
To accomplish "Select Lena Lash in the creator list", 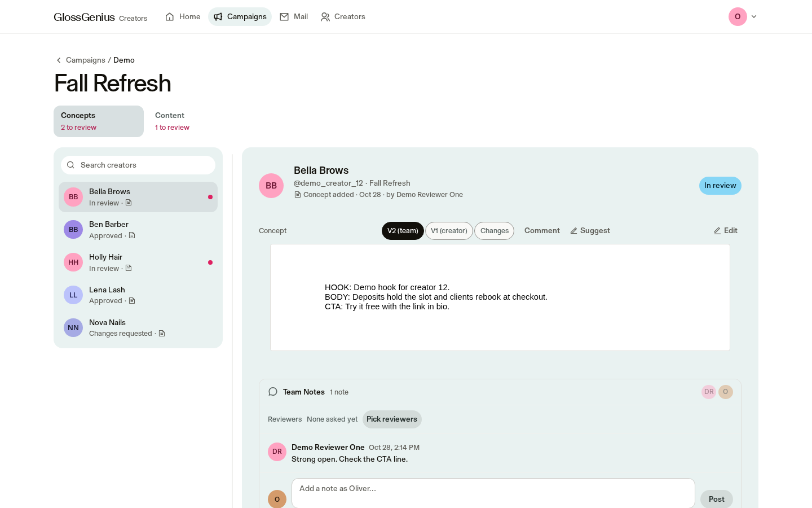I will click(x=138, y=295).
